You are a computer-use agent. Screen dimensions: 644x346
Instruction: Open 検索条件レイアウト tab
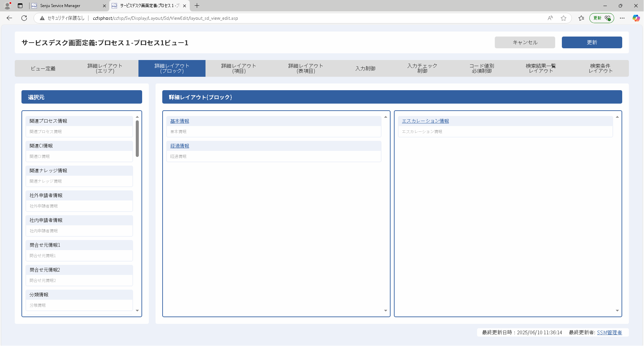coord(600,68)
